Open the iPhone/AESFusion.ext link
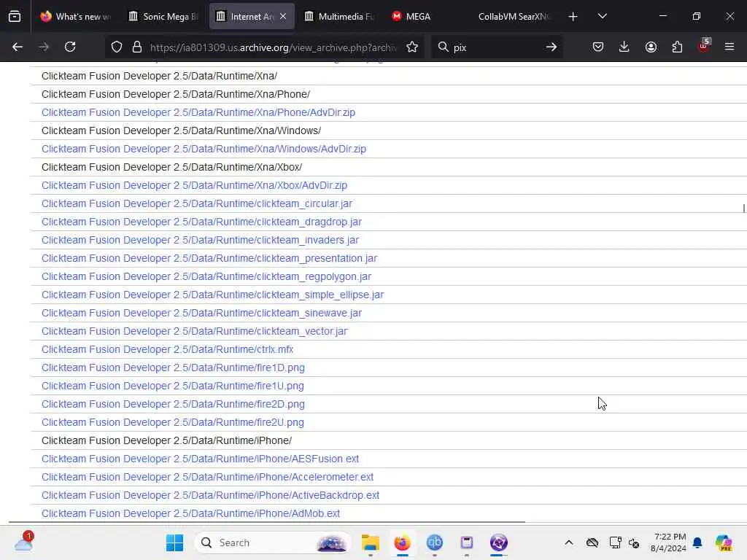Image resolution: width=747 pixels, height=560 pixels. coord(200,459)
